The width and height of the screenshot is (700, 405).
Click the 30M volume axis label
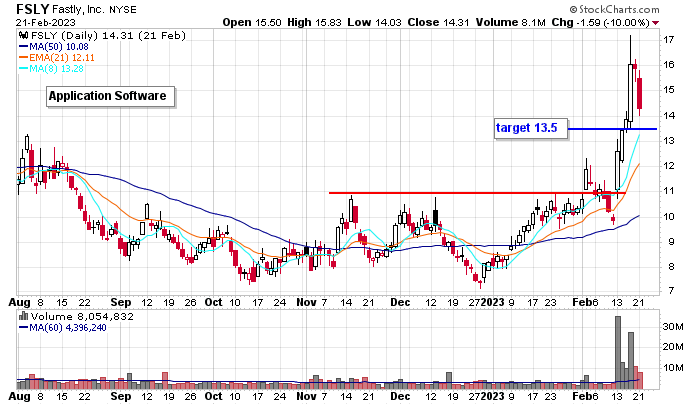673,327
